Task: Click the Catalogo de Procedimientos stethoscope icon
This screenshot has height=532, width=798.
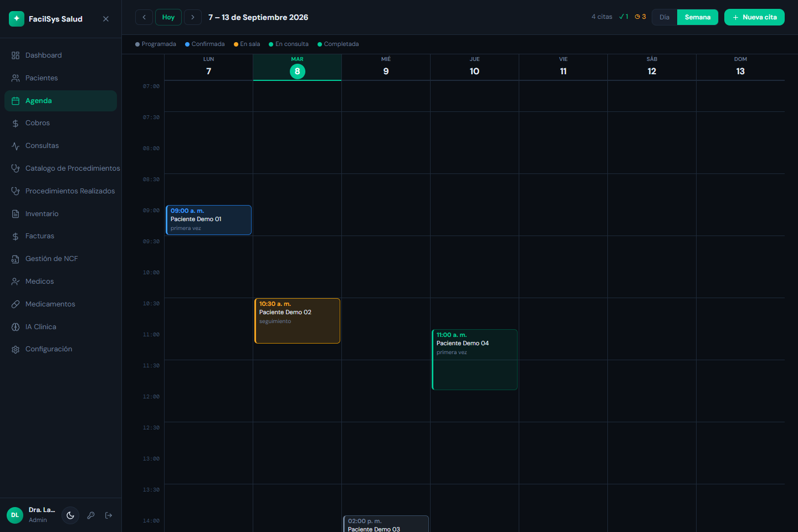Action: coord(16,168)
